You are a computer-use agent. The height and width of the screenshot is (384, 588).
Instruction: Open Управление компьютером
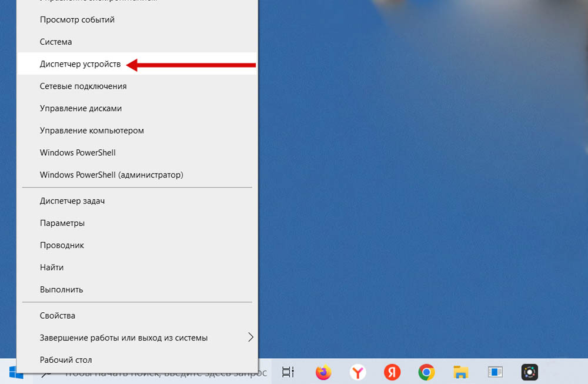click(137, 131)
